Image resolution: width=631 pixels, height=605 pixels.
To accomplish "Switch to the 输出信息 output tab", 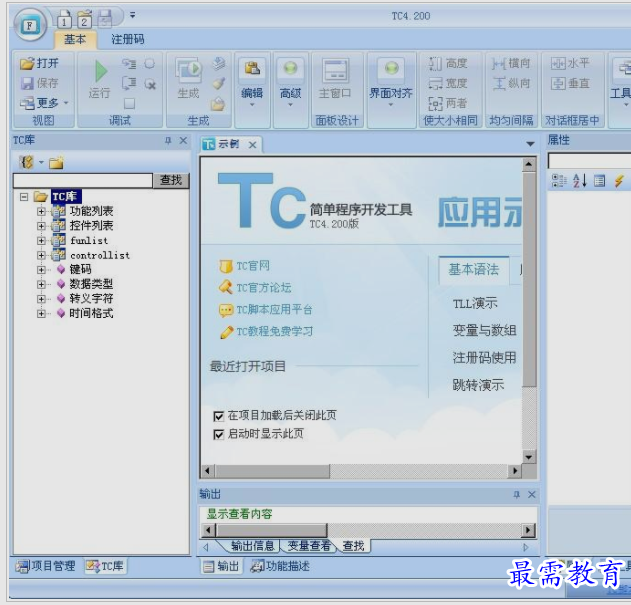I will pyautogui.click(x=252, y=546).
